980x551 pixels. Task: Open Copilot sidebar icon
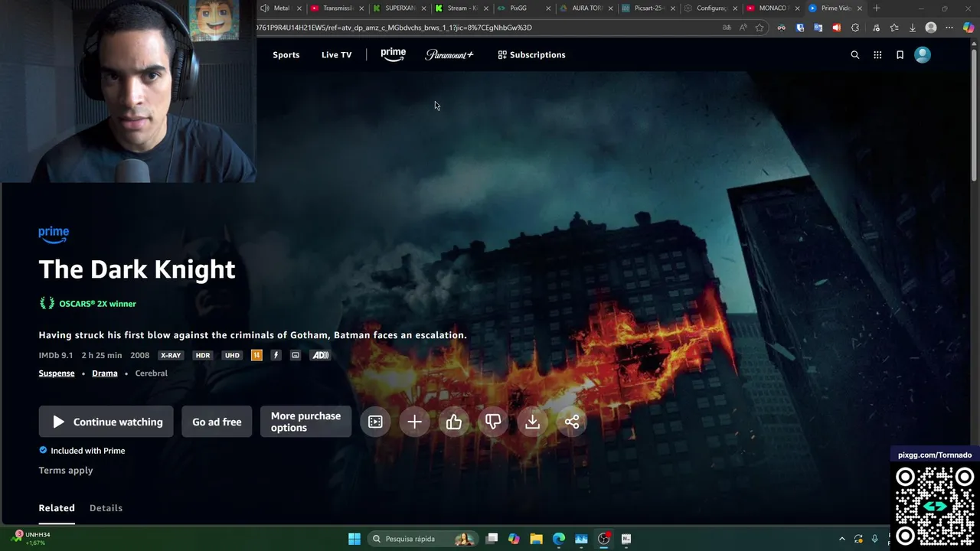[x=969, y=28]
